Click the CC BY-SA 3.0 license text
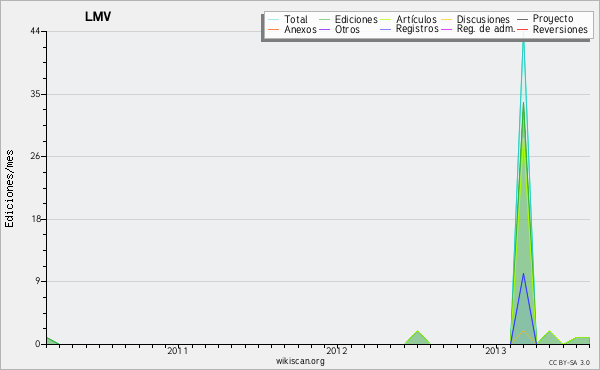Screen dimensions: 600x370 point(569,363)
